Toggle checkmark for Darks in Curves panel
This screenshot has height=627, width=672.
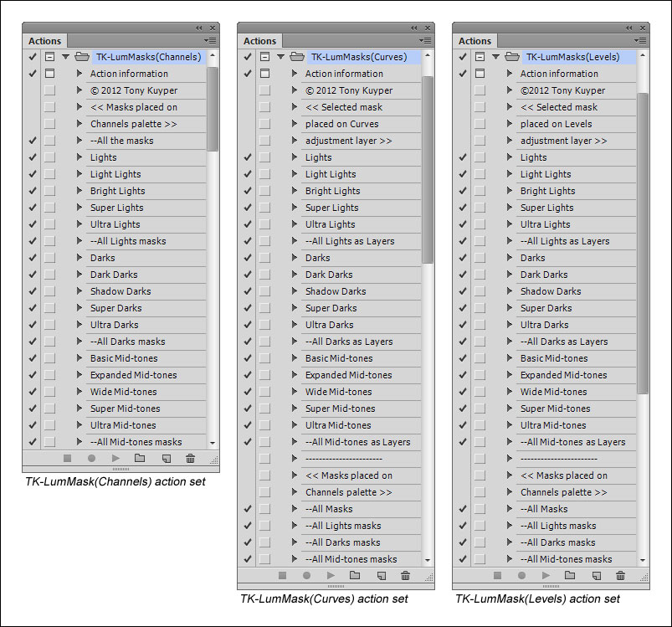click(x=248, y=258)
